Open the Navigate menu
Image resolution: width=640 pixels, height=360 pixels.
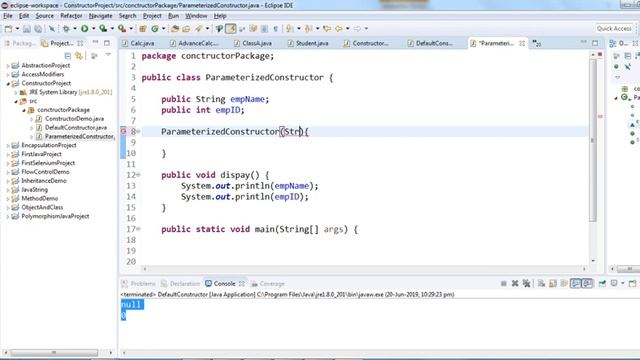coord(100,16)
